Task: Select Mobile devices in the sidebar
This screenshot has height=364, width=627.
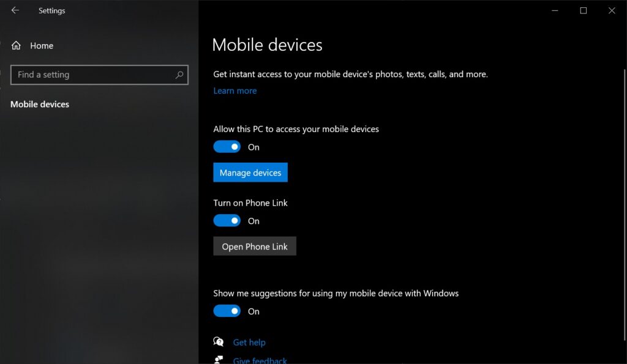Action: (x=39, y=104)
